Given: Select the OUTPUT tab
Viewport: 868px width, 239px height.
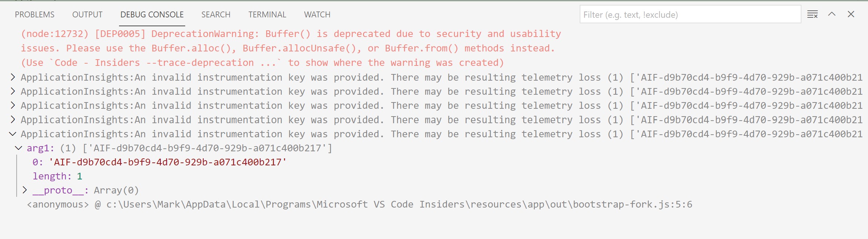Looking at the screenshot, I should click(x=88, y=14).
